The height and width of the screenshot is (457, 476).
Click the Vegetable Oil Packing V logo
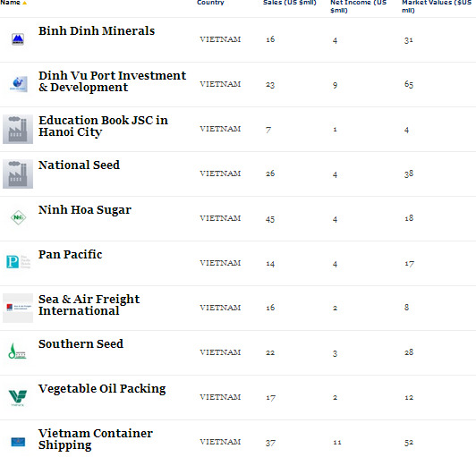point(18,398)
